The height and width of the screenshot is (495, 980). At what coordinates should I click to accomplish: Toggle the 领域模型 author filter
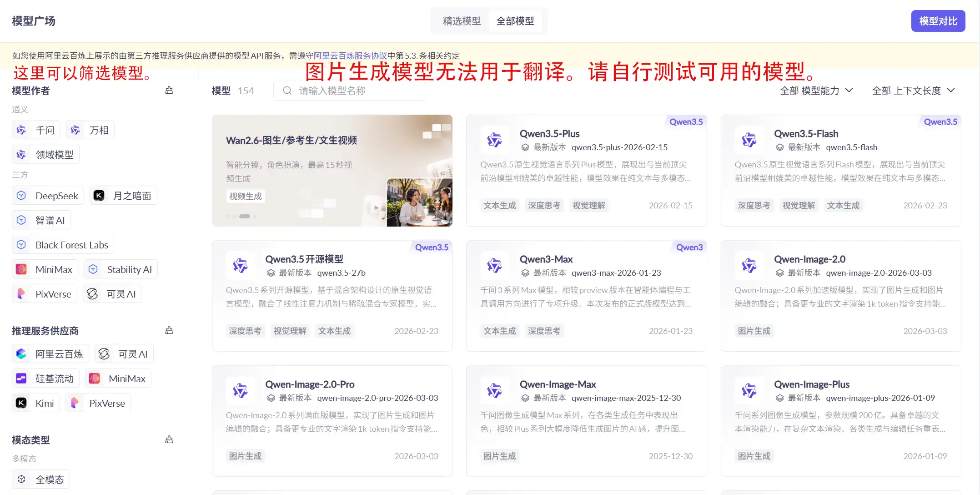pos(45,155)
